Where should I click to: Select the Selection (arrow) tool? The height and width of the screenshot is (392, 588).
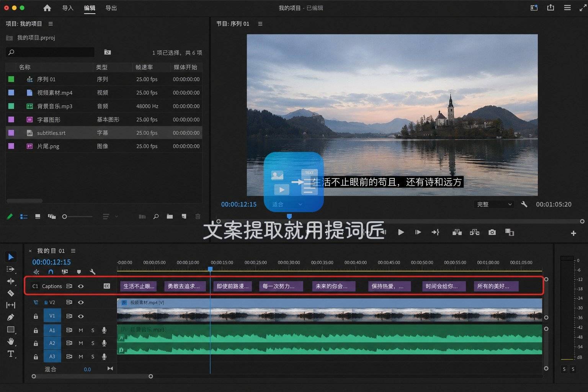[x=11, y=257]
